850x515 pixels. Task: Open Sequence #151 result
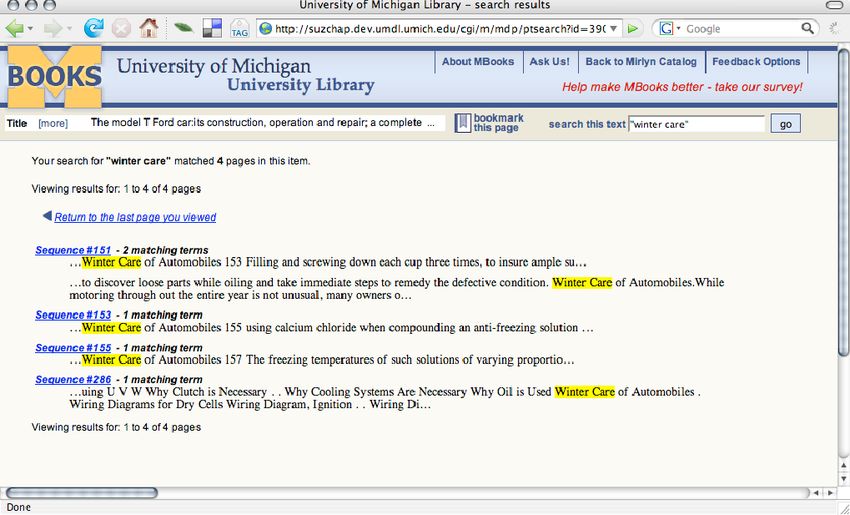coord(73,250)
